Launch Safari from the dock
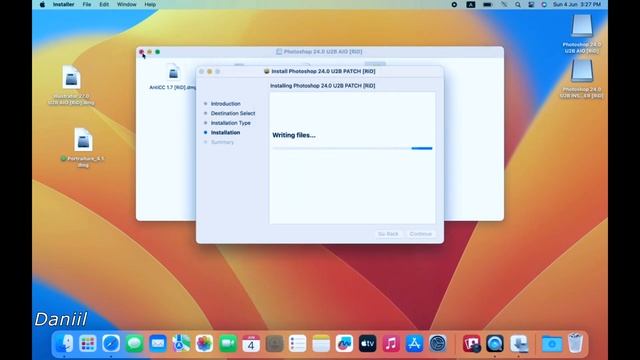The image size is (640, 360). (111, 343)
